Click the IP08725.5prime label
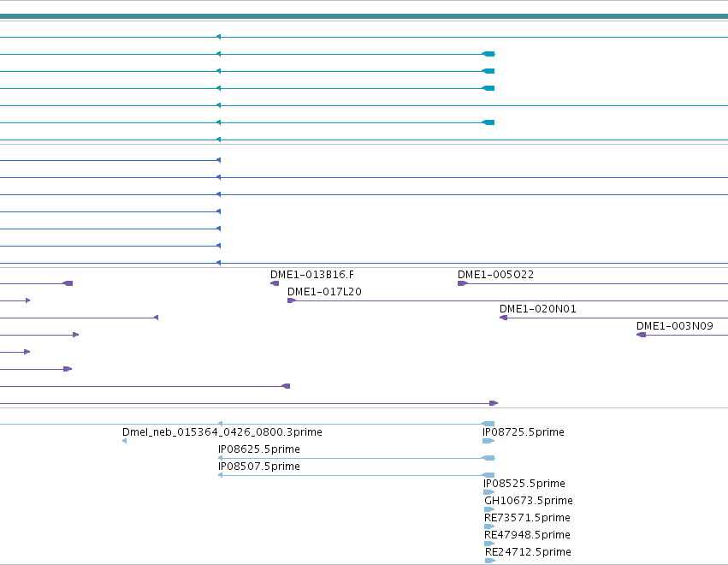728x565 pixels. pos(524,432)
